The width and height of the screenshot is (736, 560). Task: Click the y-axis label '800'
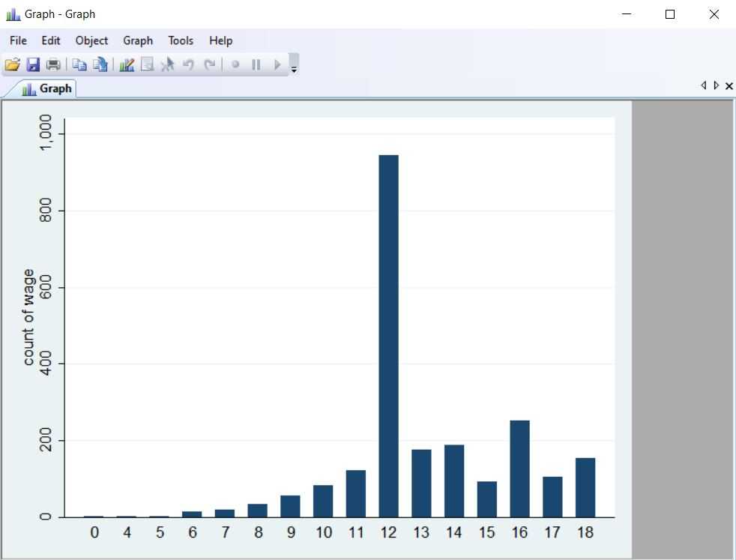tap(46, 211)
